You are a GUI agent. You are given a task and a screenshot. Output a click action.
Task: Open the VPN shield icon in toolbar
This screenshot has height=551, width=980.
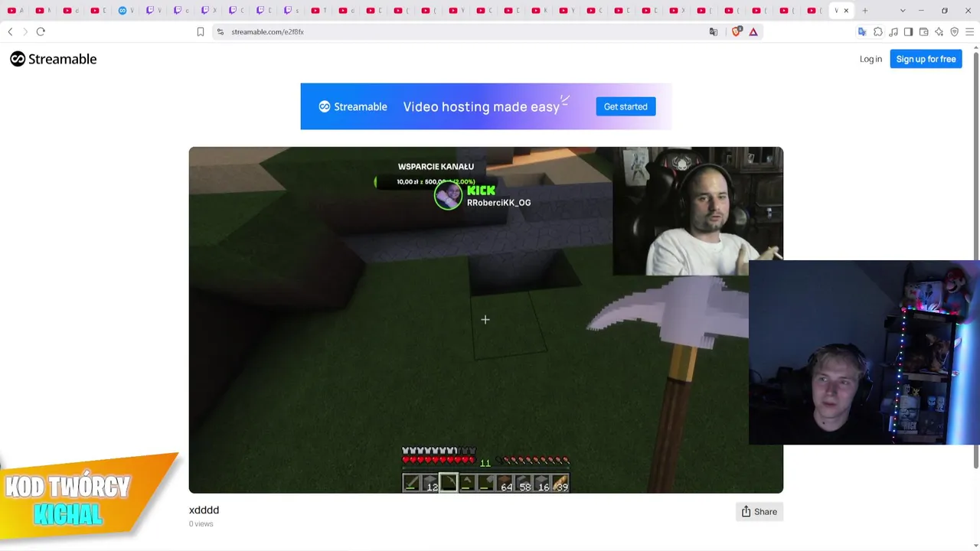coord(955,31)
